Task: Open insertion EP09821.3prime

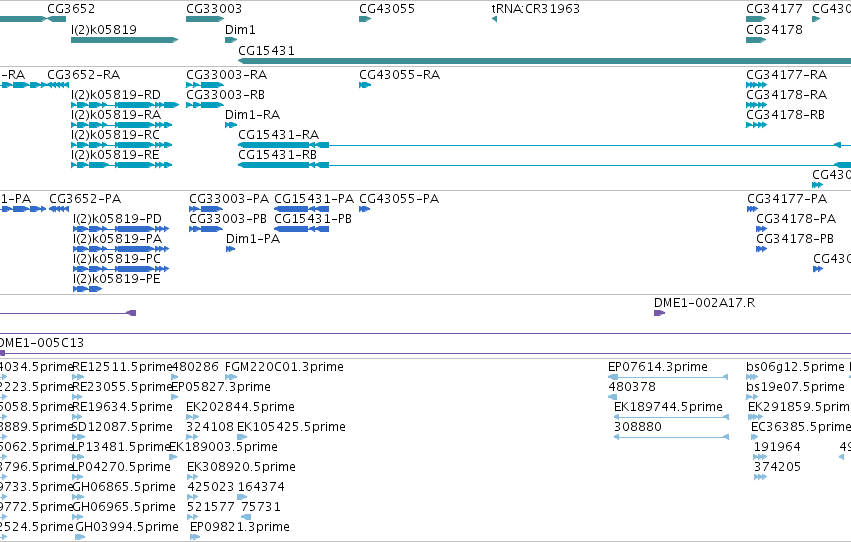Action: pyautogui.click(x=240, y=527)
